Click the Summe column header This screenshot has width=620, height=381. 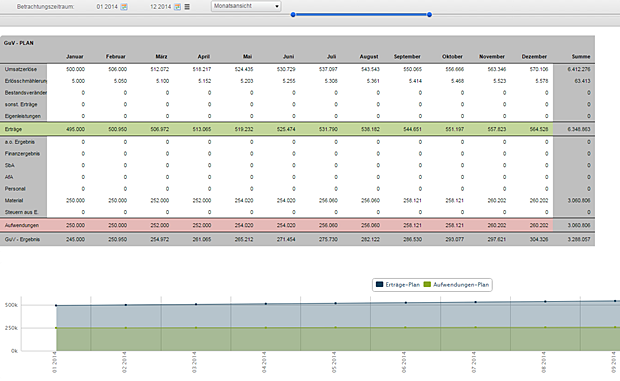[x=581, y=57]
